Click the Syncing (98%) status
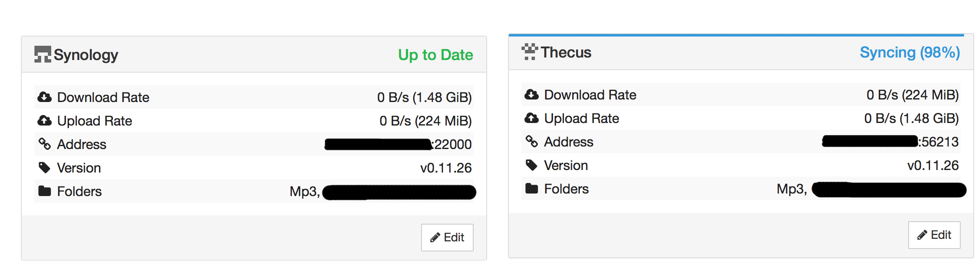 [910, 52]
